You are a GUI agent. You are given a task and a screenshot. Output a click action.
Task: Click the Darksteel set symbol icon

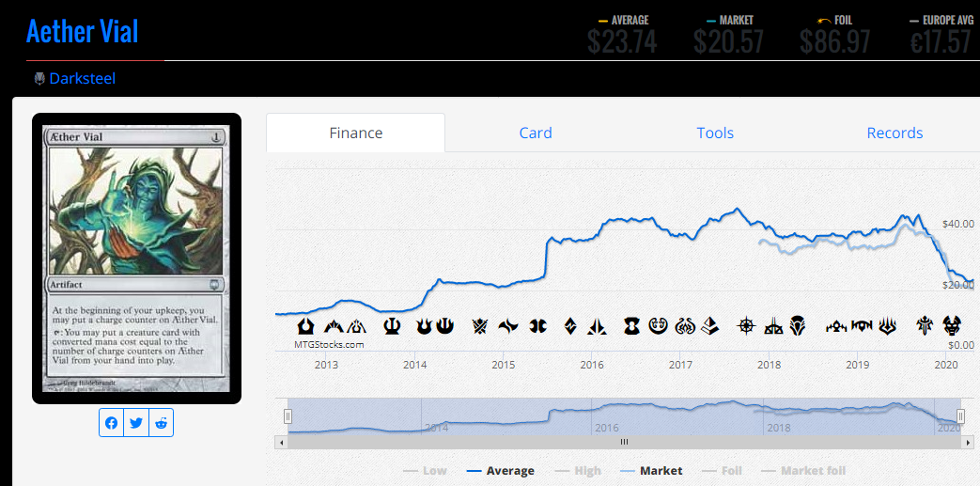coord(39,79)
